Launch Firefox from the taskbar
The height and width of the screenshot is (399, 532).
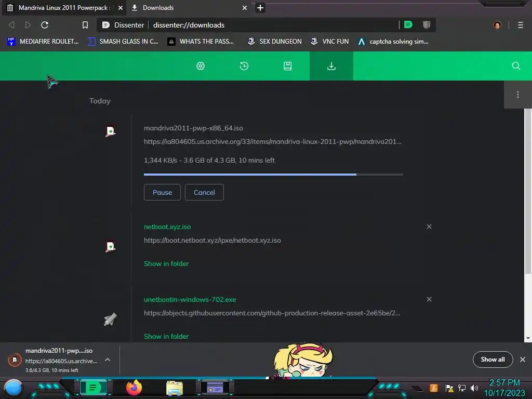[x=134, y=388]
